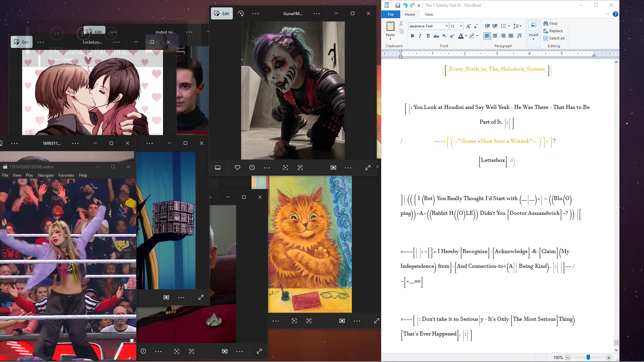Expand the Insert dropdown
644x362 pixels.
533,39
